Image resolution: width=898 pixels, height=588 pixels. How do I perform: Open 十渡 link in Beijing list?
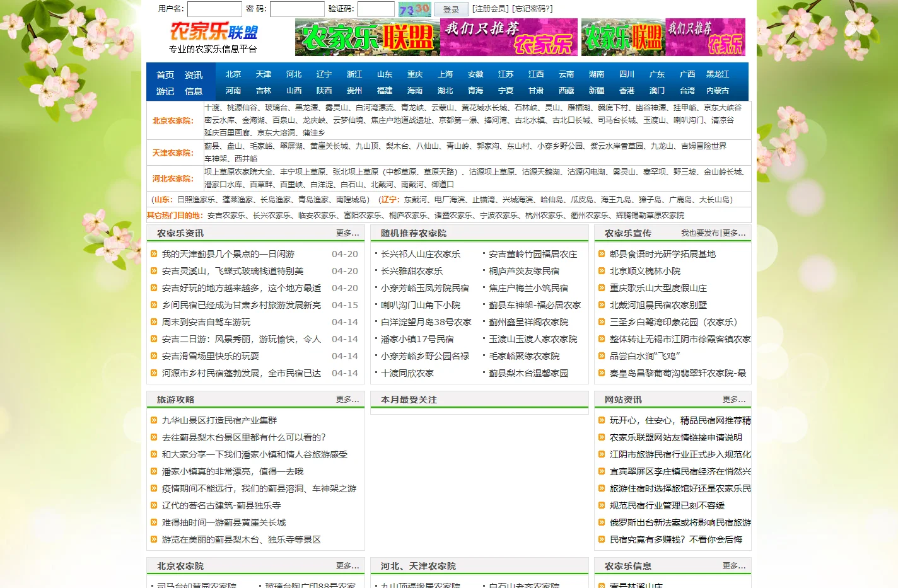point(213,108)
